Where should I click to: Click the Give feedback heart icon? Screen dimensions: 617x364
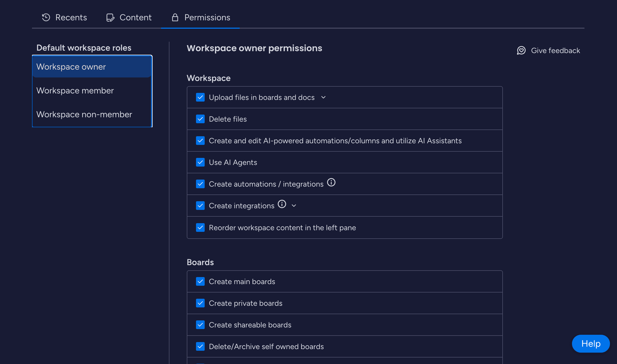click(521, 50)
